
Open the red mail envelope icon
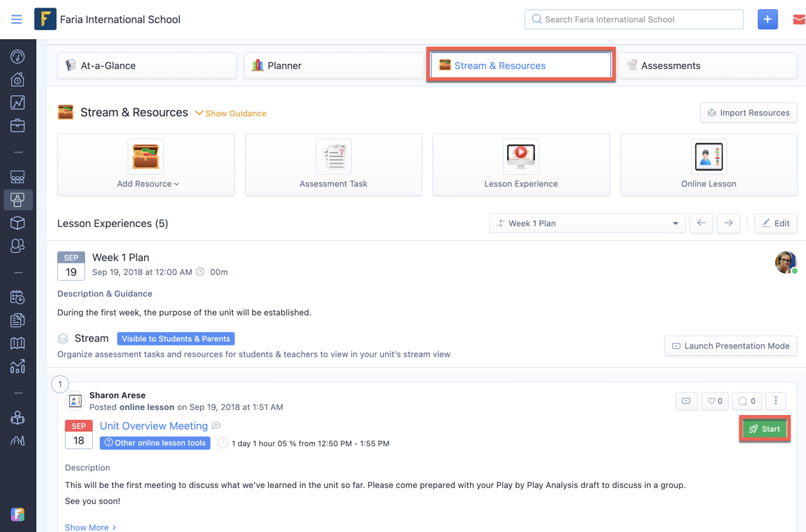tap(799, 19)
